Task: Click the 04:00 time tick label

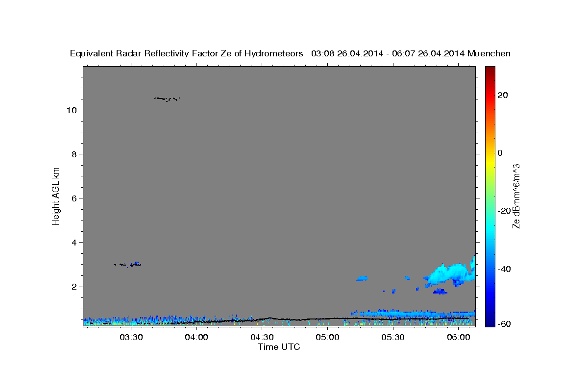Action: 197,338
